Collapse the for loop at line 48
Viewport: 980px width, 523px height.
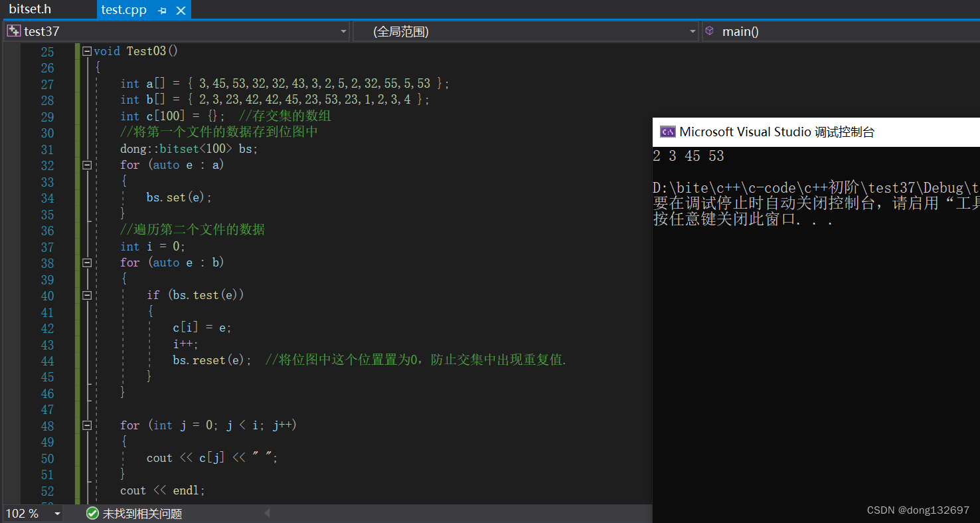(86, 425)
